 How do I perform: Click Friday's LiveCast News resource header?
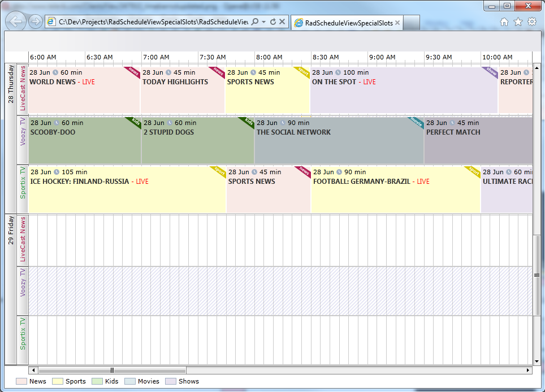(23, 240)
